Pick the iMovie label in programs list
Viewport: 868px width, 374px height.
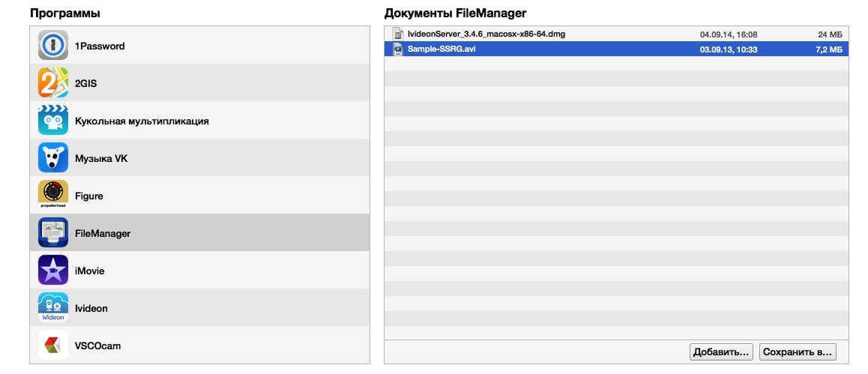coord(89,271)
